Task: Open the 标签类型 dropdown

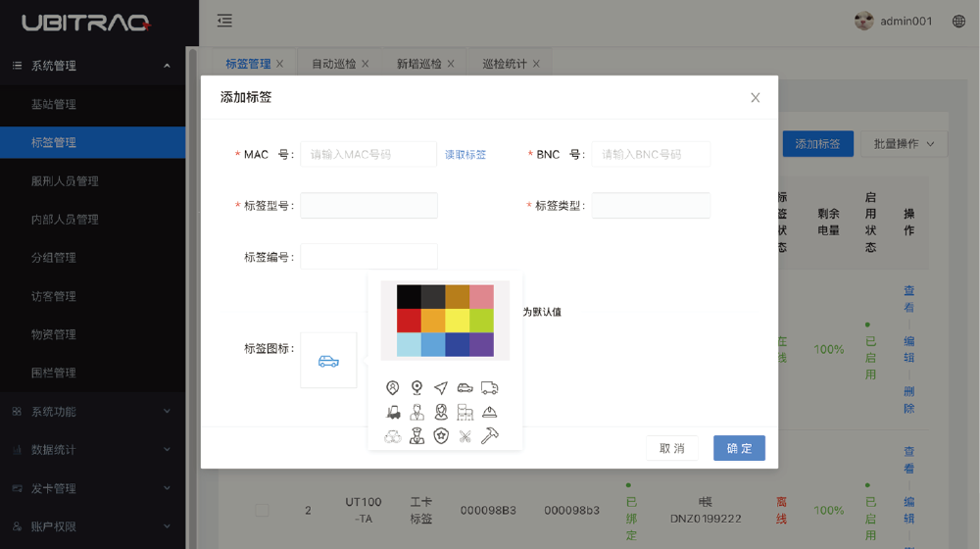Action: (x=651, y=206)
